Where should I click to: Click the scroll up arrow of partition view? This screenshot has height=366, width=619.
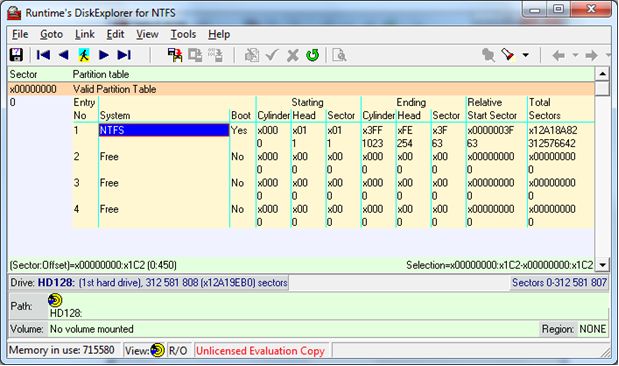(602, 74)
